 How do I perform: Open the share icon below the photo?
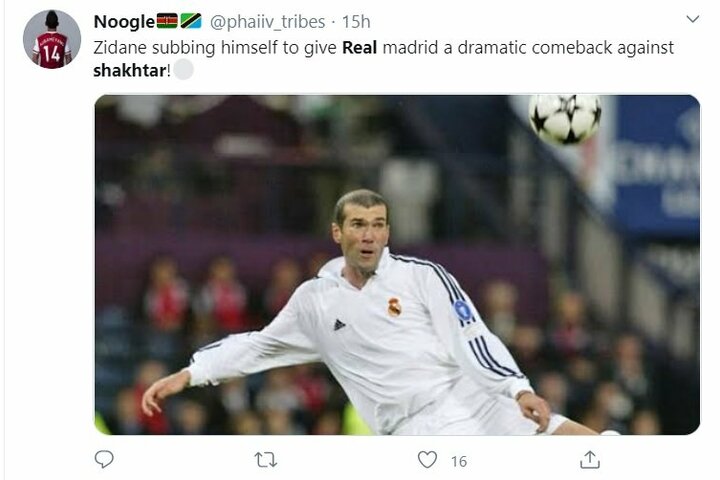[x=590, y=459]
